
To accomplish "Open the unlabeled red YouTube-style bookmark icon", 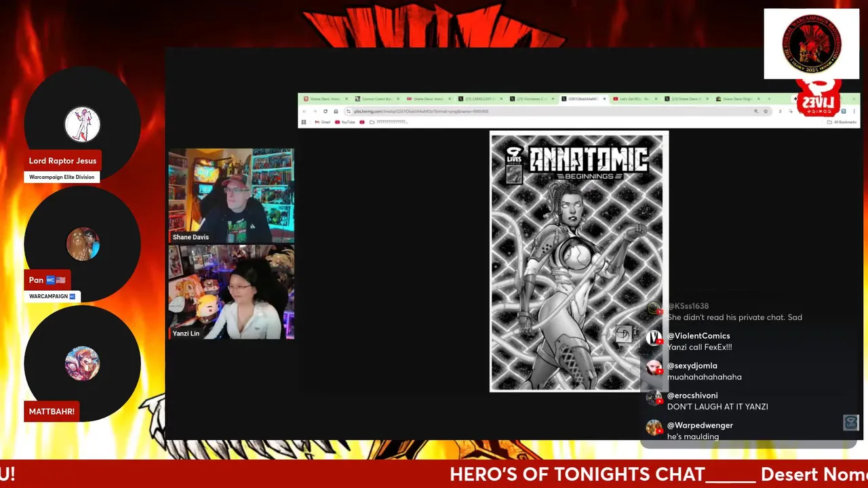I will tap(362, 122).
